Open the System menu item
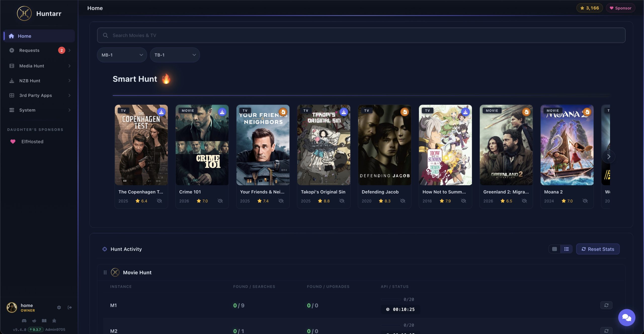Image resolution: width=644 pixels, height=334 pixels. 27,110
